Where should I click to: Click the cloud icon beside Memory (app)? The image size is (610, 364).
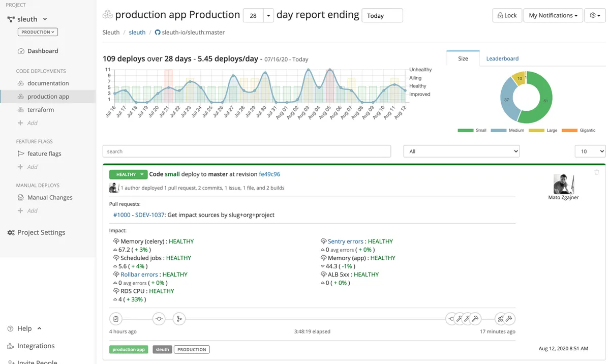tap(323, 258)
